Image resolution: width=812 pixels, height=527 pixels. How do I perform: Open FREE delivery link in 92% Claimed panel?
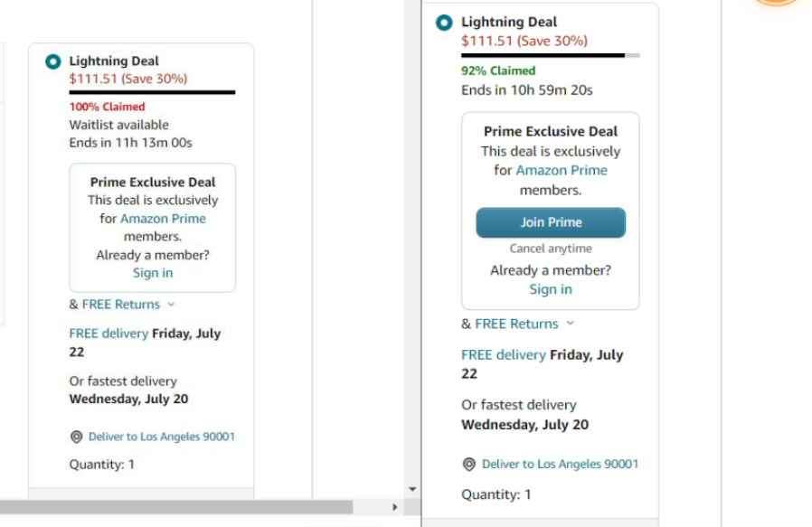coord(503,354)
